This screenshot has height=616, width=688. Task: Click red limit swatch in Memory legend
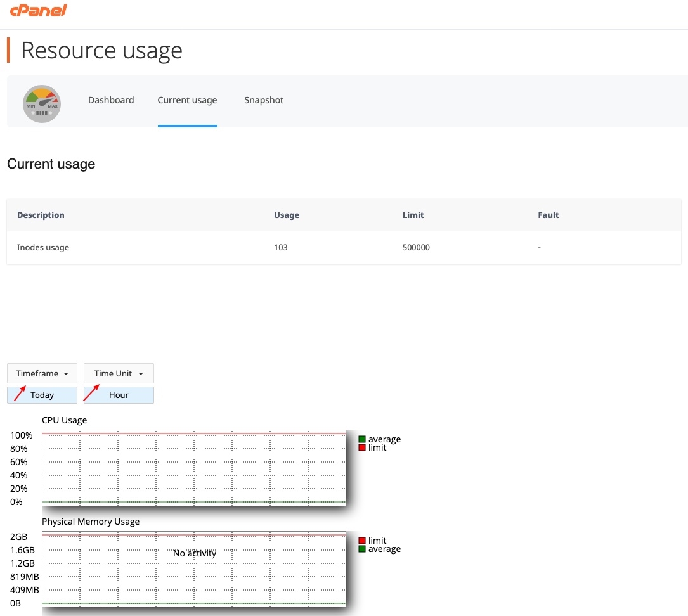[362, 541]
